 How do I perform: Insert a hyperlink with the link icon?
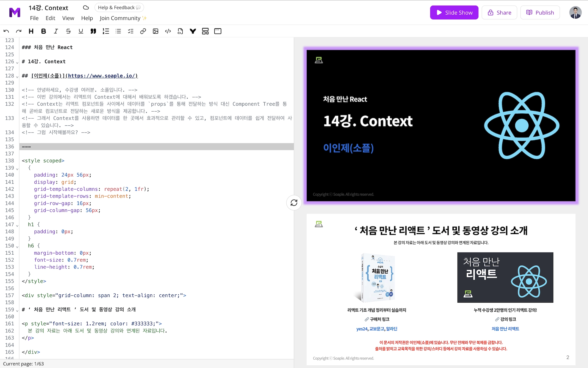[143, 31]
